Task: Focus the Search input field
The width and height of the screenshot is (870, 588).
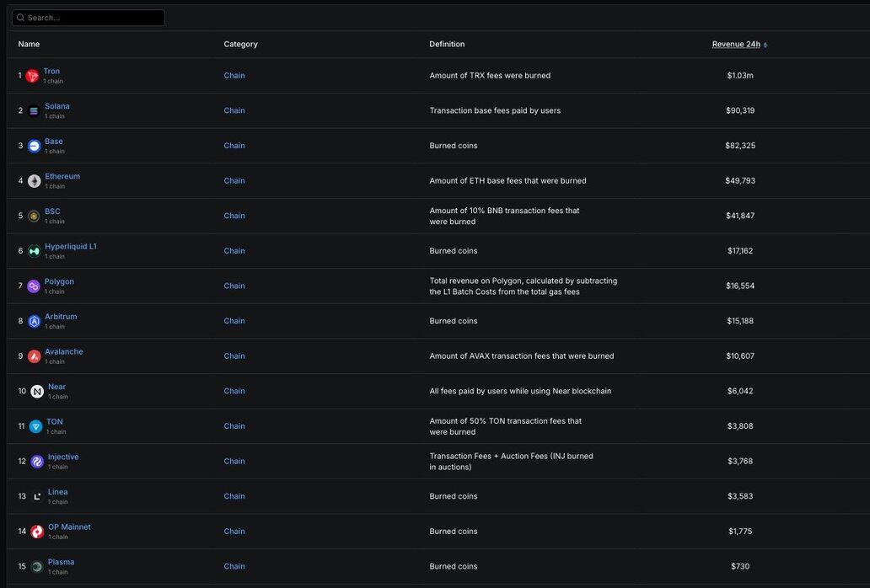Action: coord(93,18)
